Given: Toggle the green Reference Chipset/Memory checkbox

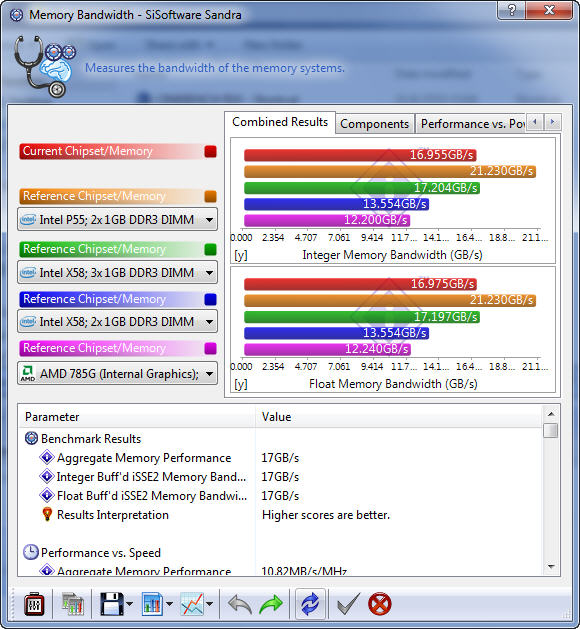Looking at the screenshot, I should coord(210,250).
